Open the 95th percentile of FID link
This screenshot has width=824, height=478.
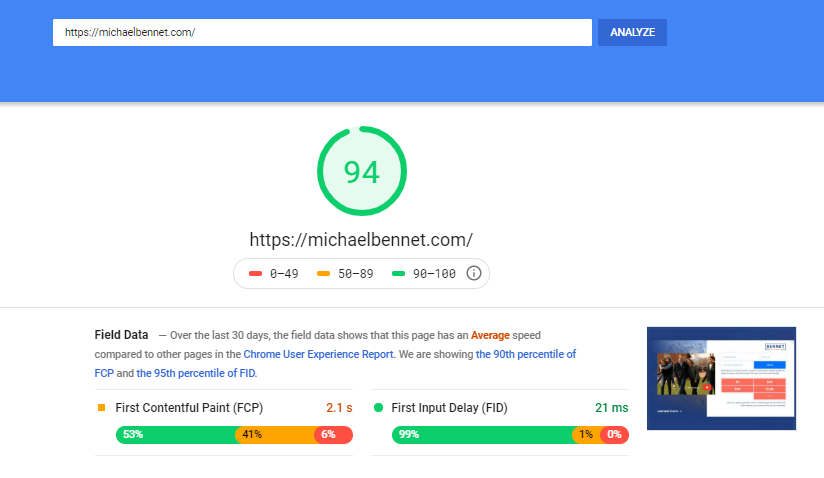click(196, 373)
